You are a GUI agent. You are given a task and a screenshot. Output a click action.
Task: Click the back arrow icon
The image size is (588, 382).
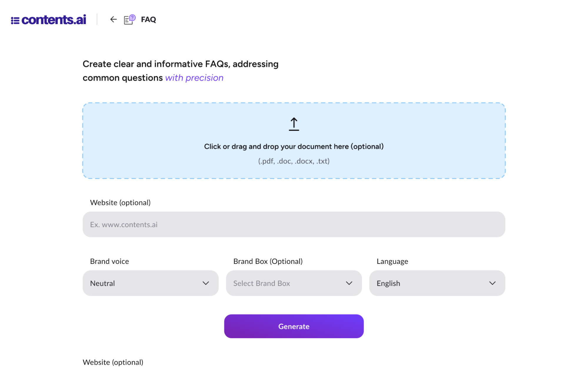(x=113, y=20)
